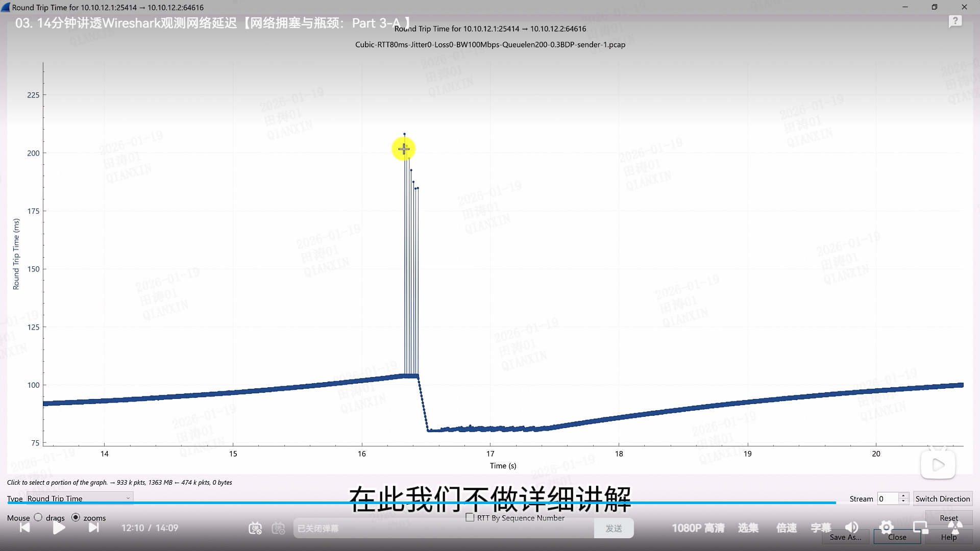Open 1080P quality selection menu

[698, 528]
